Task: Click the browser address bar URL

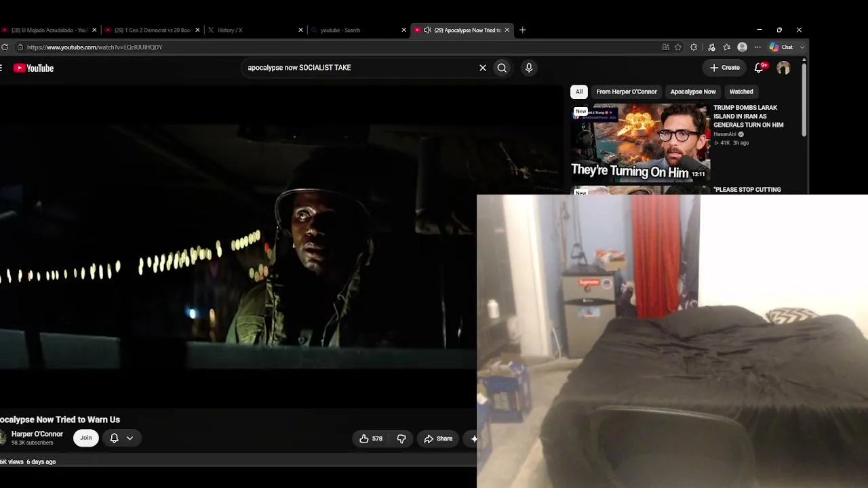Action: (95, 47)
